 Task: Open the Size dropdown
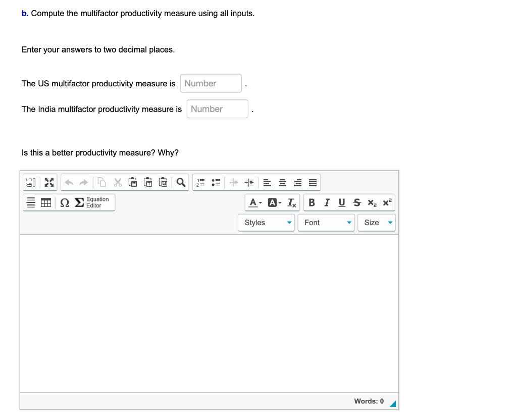[x=377, y=223]
